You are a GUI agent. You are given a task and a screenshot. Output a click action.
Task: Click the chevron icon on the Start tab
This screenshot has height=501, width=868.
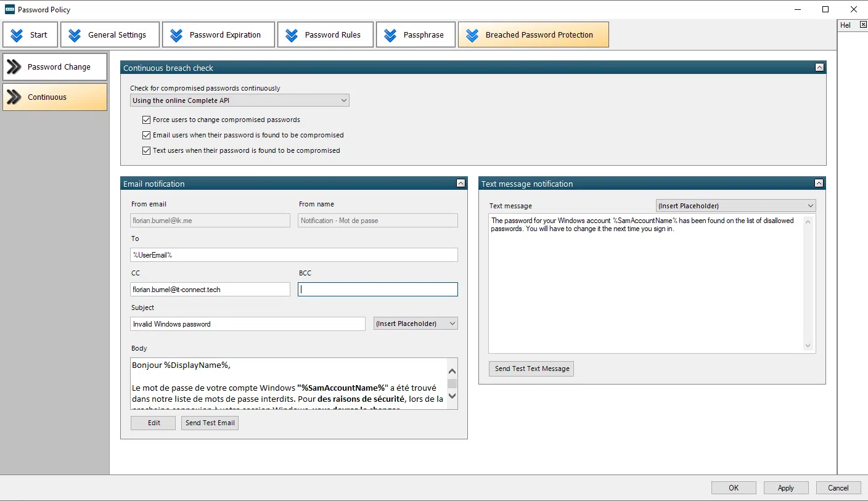pyautogui.click(x=15, y=35)
